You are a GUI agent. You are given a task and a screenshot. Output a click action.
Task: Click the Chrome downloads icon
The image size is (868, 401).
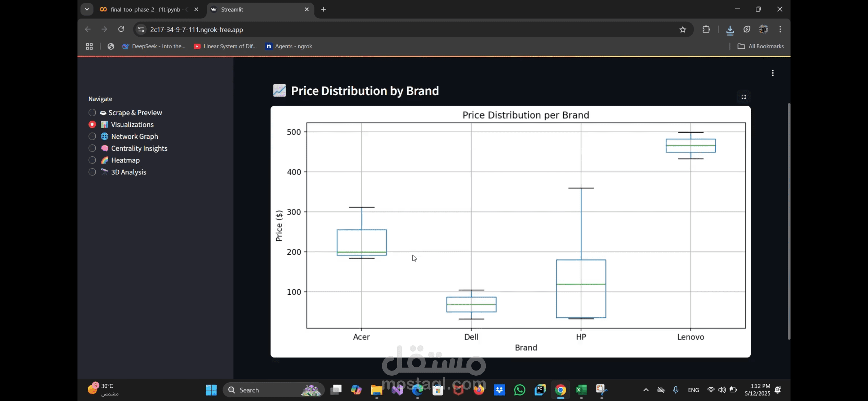[x=730, y=30]
